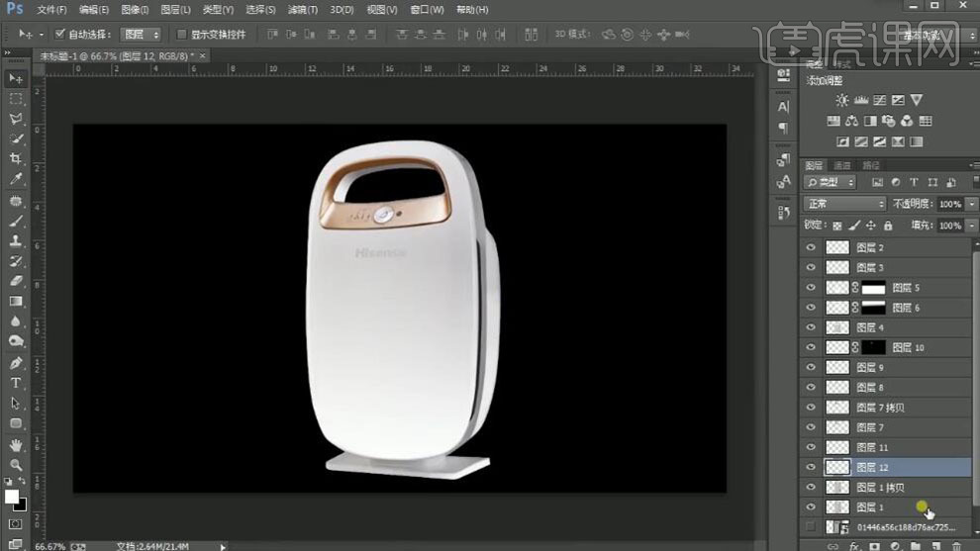The image size is (980, 551).
Task: Hide layer 图层 12
Action: 811,467
